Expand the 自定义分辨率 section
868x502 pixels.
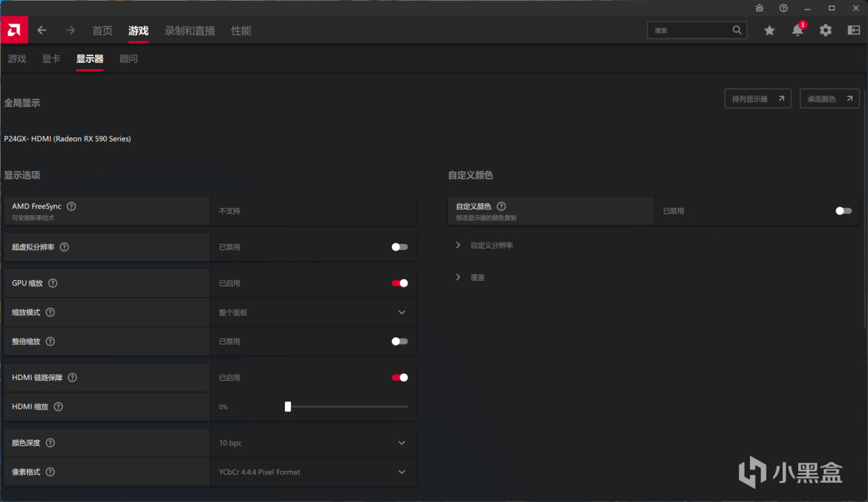(x=485, y=245)
